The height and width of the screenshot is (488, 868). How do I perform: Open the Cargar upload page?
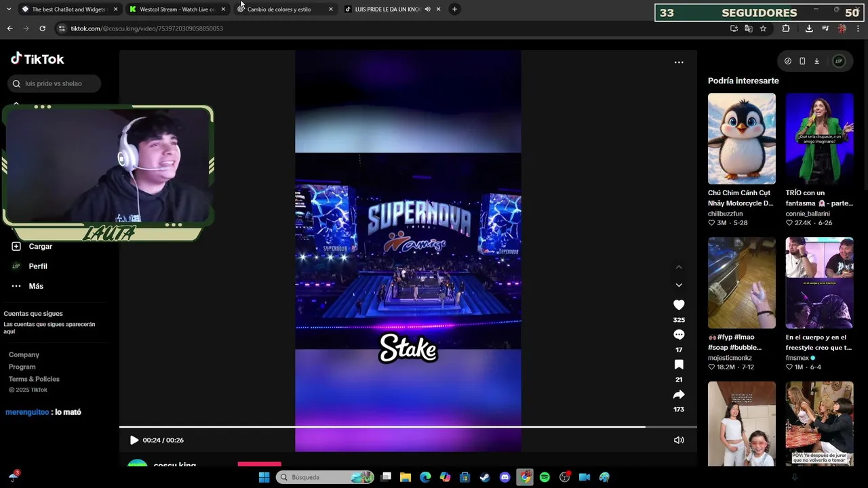coord(32,246)
